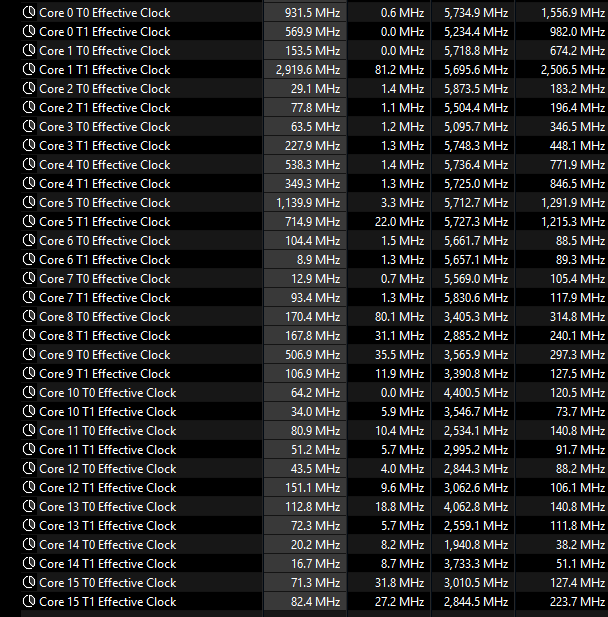Click the 153.5 MHz current value
Image resolution: width=608 pixels, height=617 pixels.
312,50
